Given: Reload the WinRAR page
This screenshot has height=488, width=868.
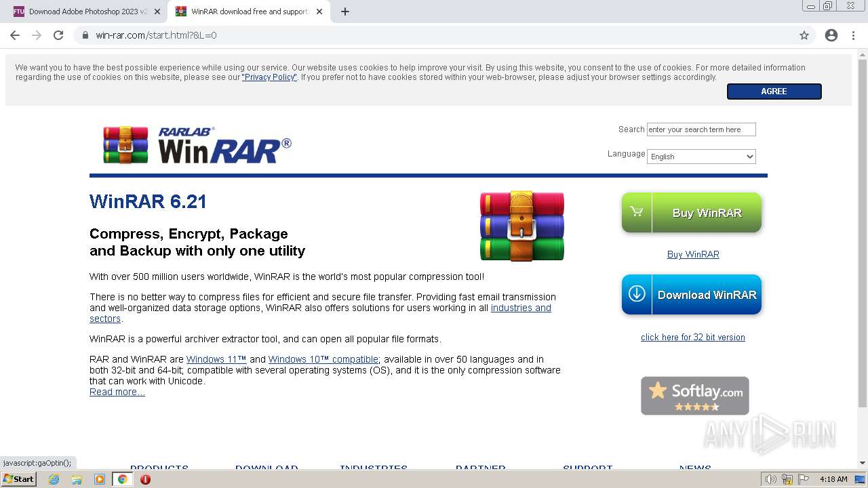Looking at the screenshot, I should 58,35.
